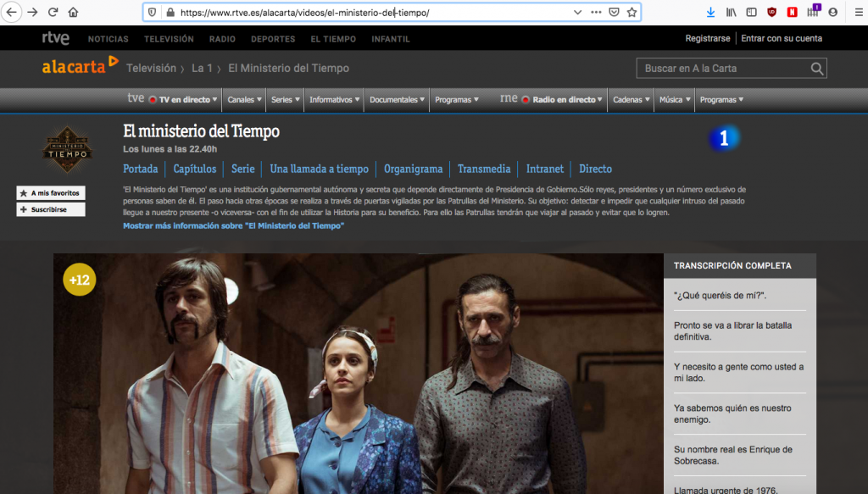Click the +12 age rating badge
Viewport: 868px width, 494px height.
[x=79, y=280]
